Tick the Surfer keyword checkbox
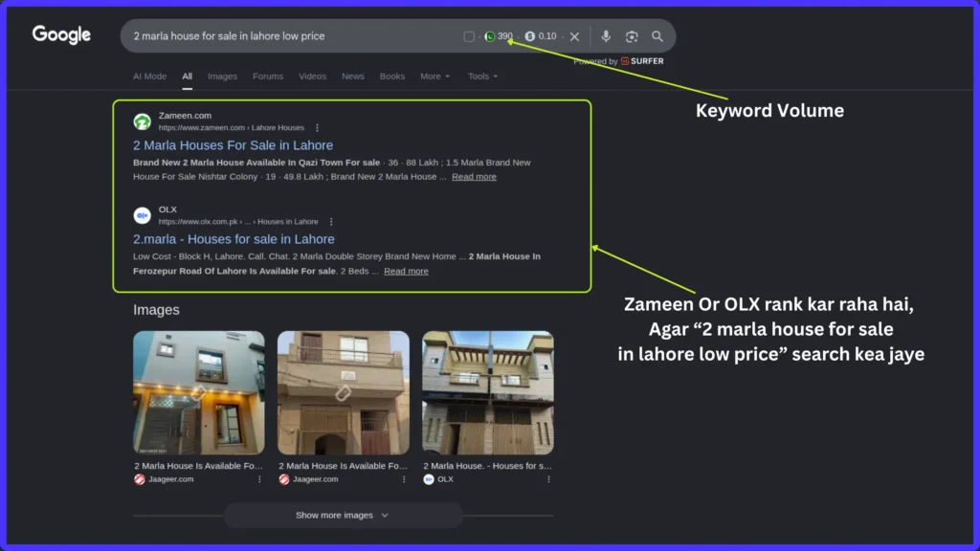The width and height of the screenshot is (980, 551). [x=469, y=36]
